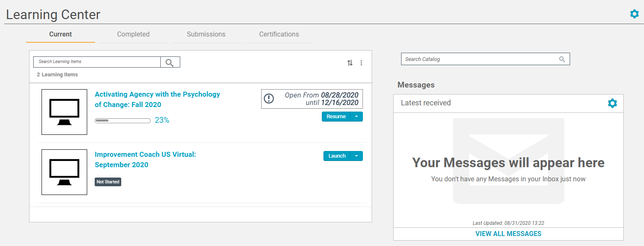Resume the Activating Agency course

click(x=336, y=117)
